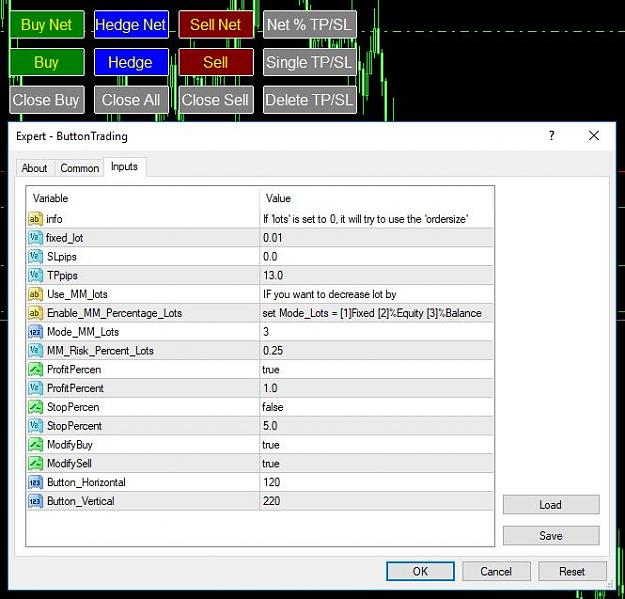
Task: Click the ProfitPercen boolean icon
Action: pos(35,369)
